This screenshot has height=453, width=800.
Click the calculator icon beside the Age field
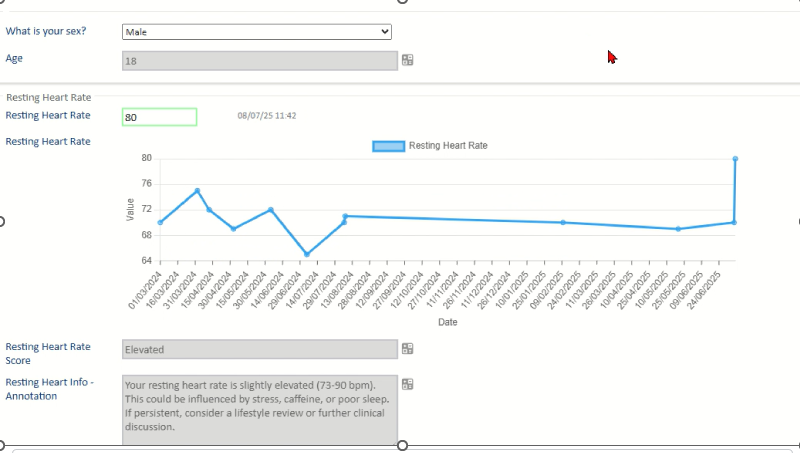click(x=407, y=60)
